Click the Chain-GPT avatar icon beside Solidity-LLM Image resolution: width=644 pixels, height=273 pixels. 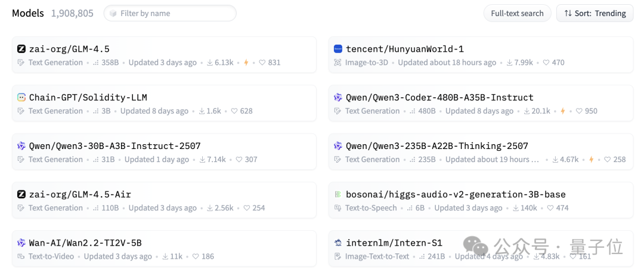point(21,98)
